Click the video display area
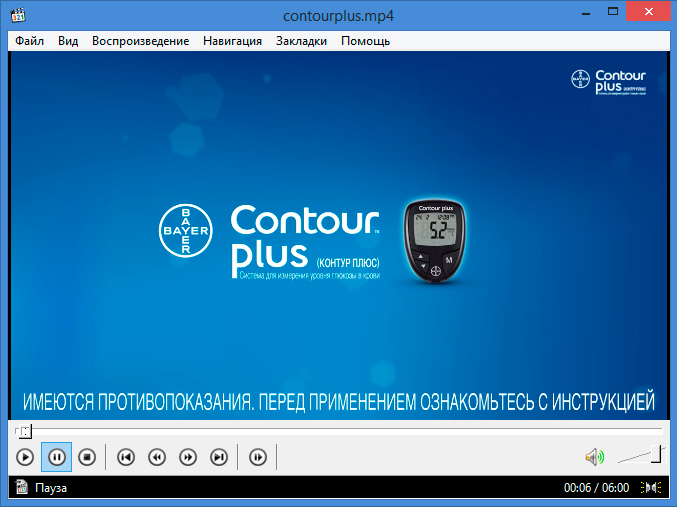Viewport: 677px width, 507px height. [x=338, y=235]
